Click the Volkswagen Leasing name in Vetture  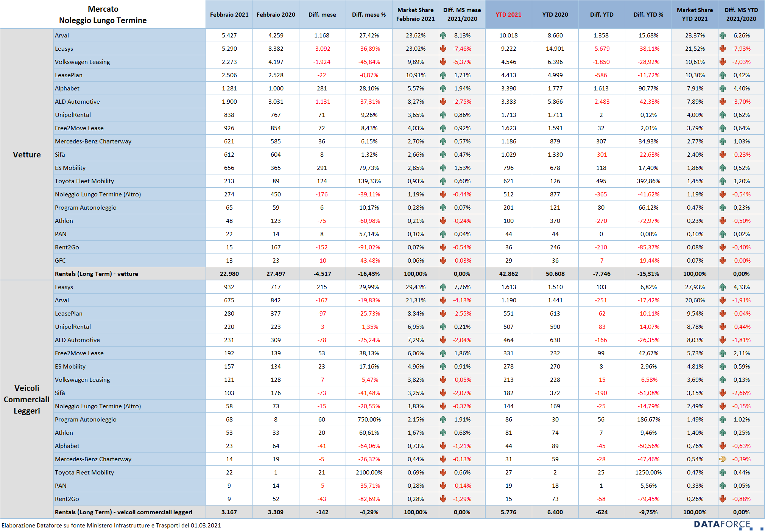click(83, 62)
